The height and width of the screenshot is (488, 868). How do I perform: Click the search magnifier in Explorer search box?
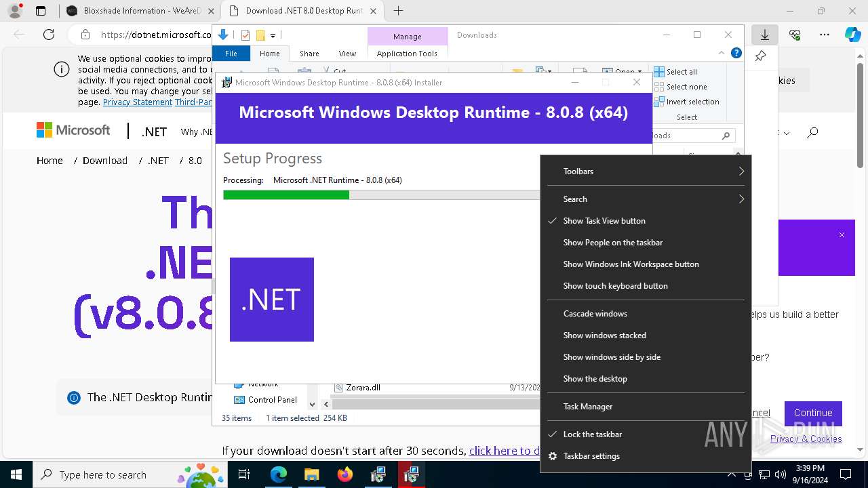click(726, 136)
